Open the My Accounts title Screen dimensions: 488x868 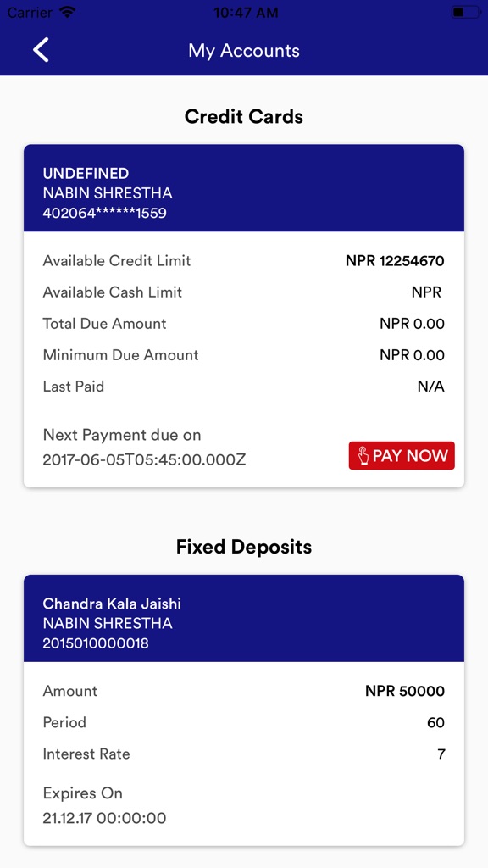click(244, 51)
